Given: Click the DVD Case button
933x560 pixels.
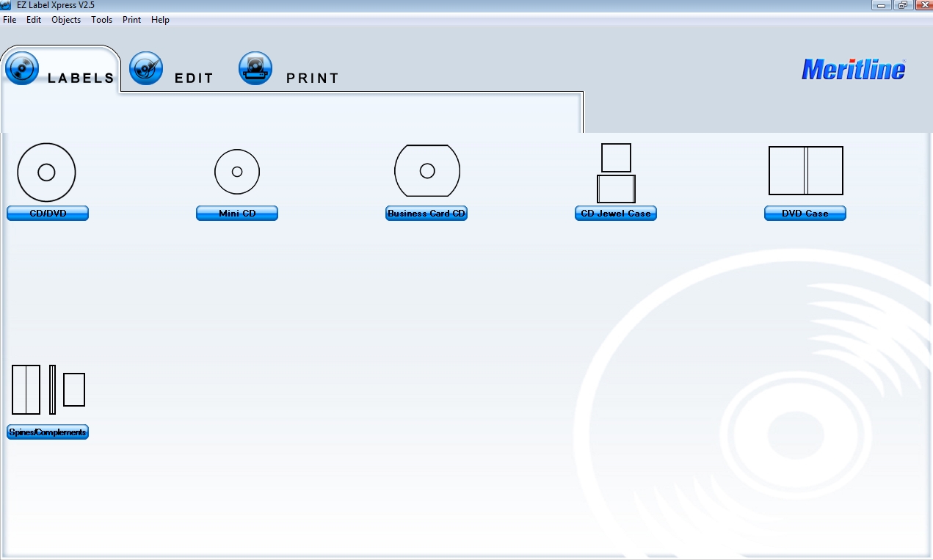Looking at the screenshot, I should click(805, 213).
